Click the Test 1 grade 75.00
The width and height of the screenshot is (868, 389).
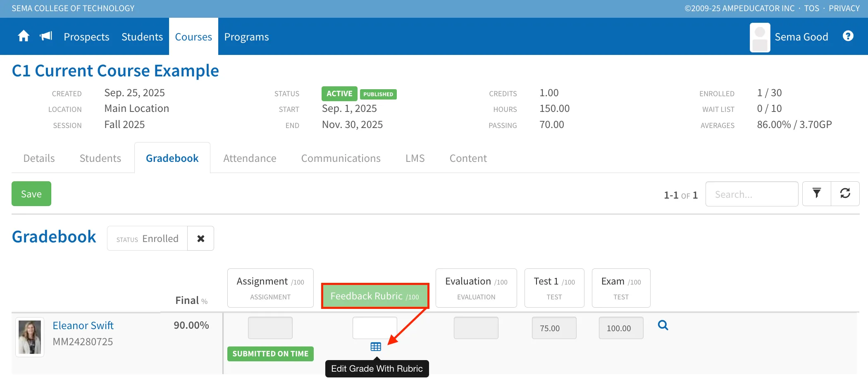(554, 328)
